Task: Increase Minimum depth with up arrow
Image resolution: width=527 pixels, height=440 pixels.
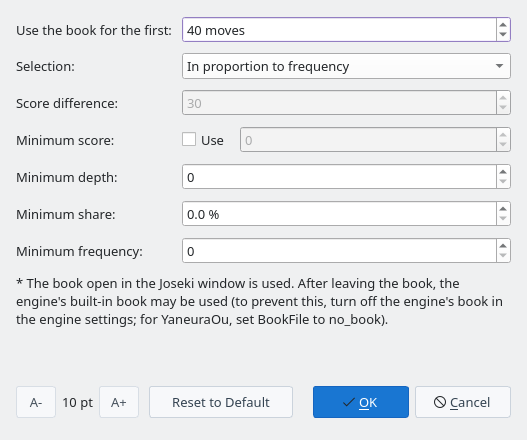Action: coord(503,172)
